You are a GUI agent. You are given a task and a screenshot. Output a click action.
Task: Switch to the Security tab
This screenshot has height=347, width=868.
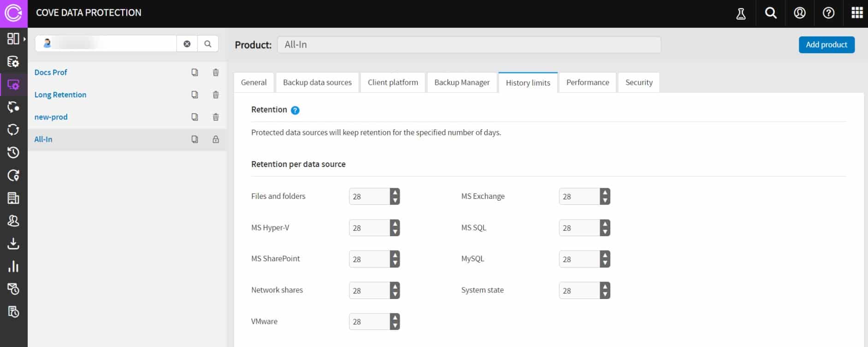tap(639, 83)
